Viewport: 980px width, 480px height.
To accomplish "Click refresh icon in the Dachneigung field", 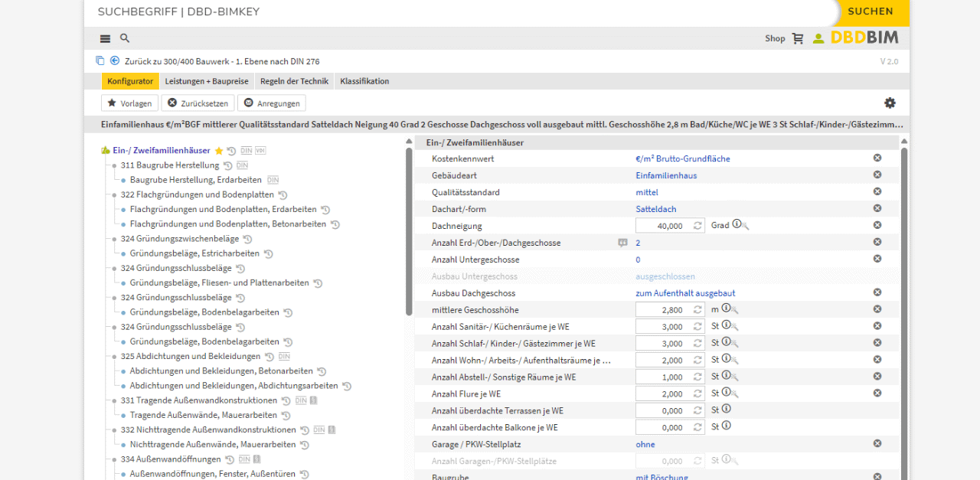I will [x=697, y=226].
